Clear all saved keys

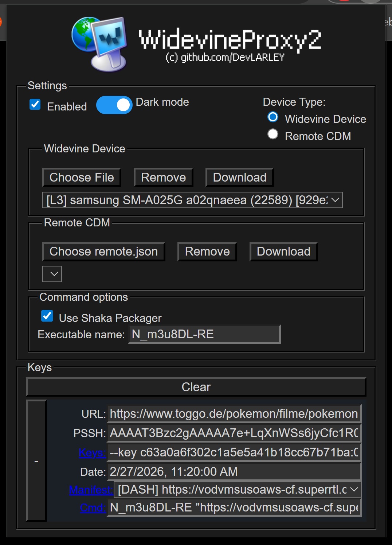point(196,387)
